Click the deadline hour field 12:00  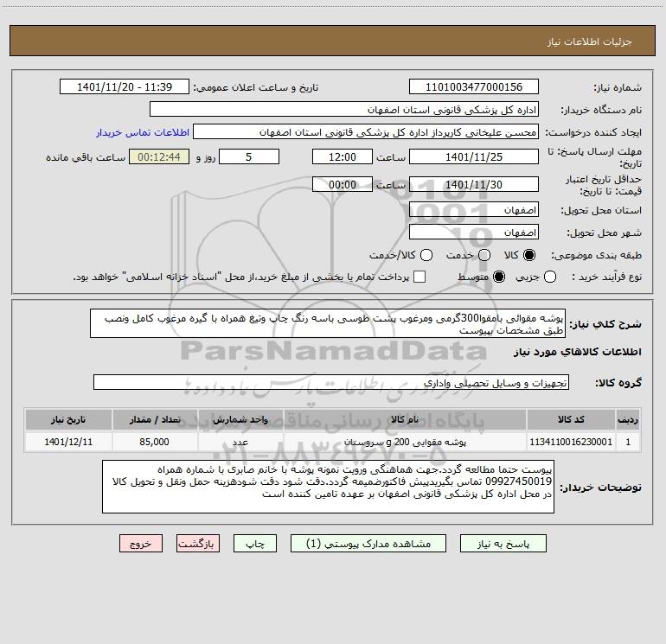(x=343, y=156)
